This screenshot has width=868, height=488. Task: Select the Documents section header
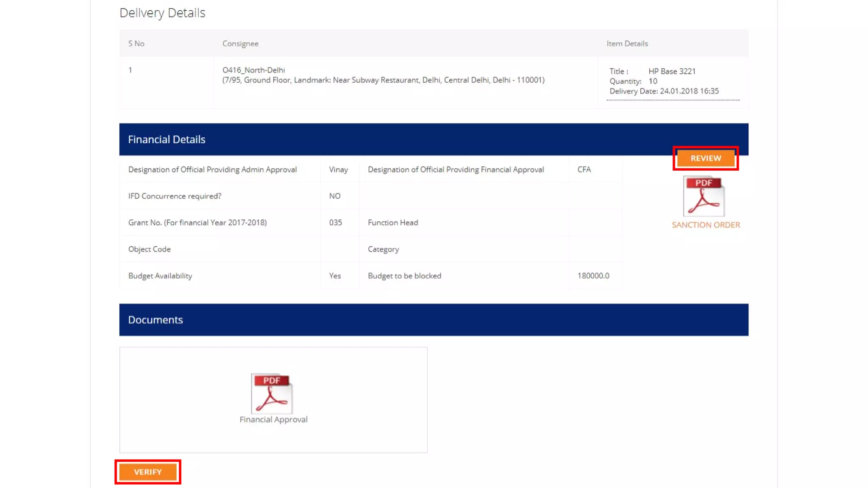[156, 320]
